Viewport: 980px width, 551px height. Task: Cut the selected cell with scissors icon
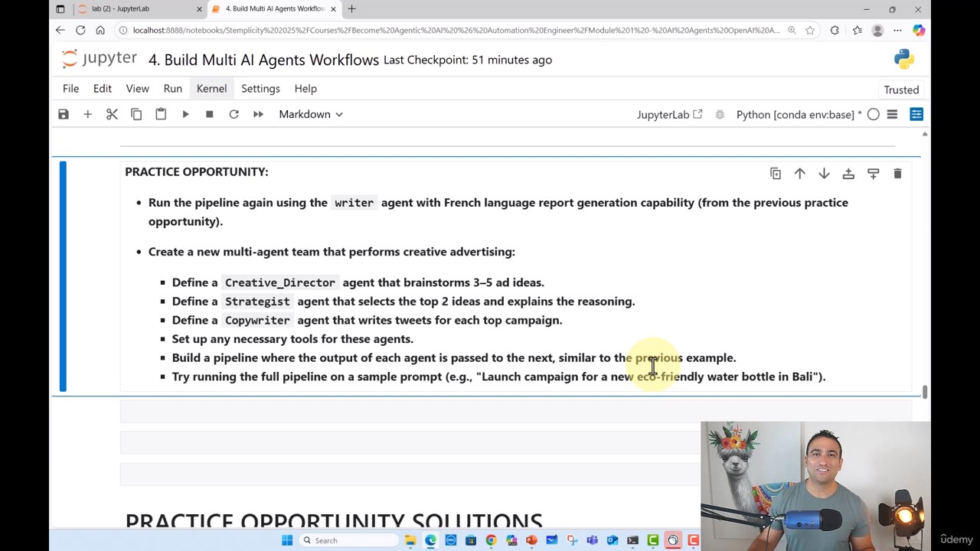coord(112,114)
